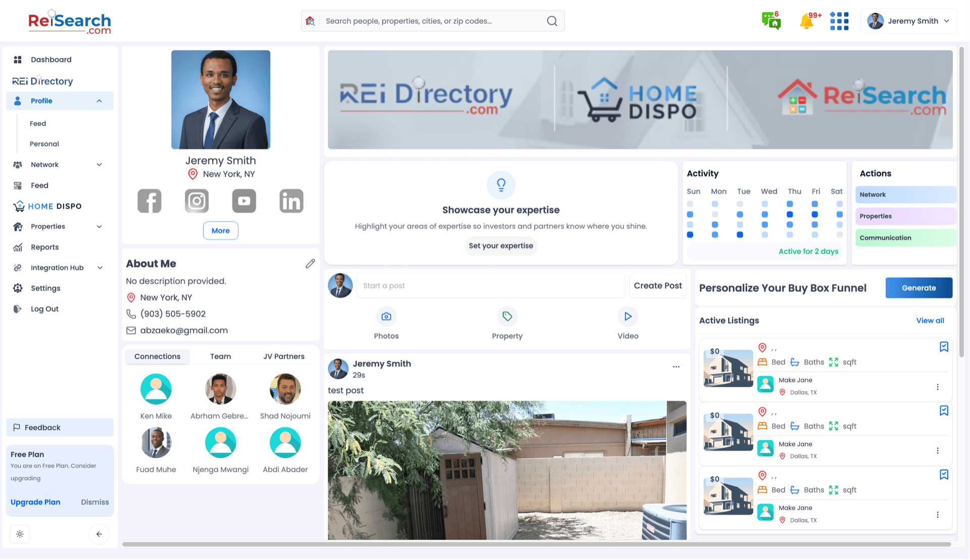Click Set your expertise button

(501, 246)
